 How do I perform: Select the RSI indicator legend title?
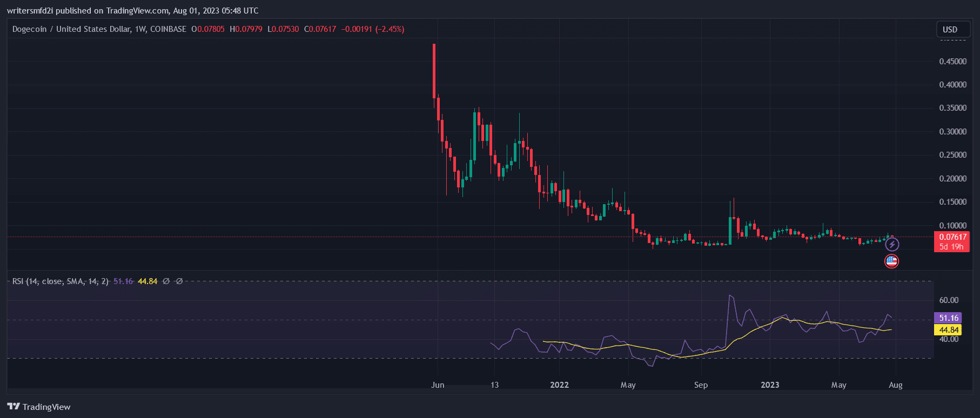(x=61, y=281)
